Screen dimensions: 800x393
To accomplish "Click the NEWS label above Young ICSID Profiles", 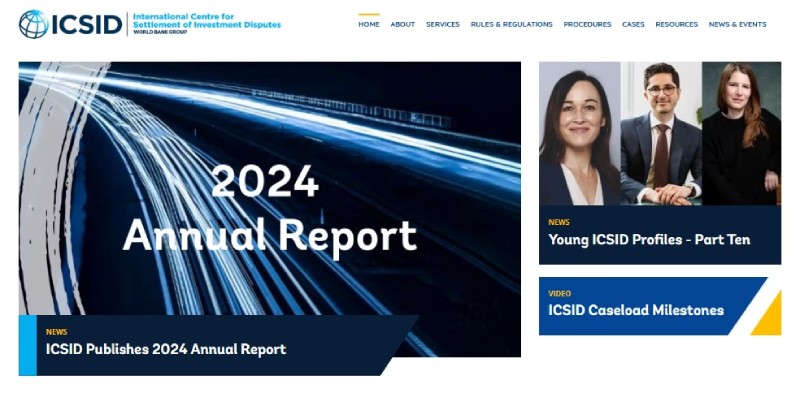I will (559, 222).
